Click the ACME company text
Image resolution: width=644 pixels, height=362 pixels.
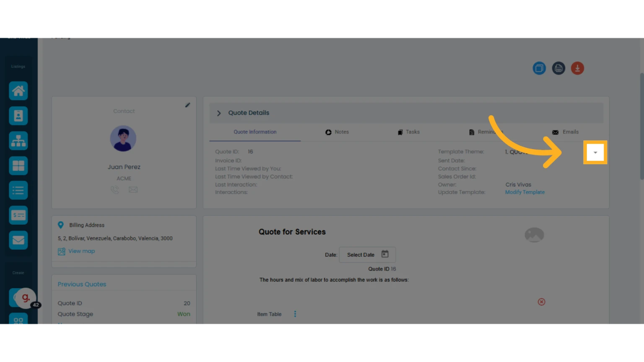coord(124,178)
